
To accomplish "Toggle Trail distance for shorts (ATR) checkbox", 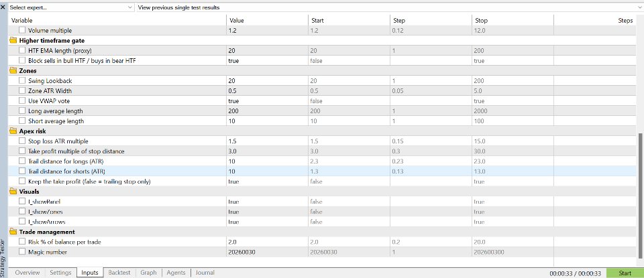I will 22,171.
